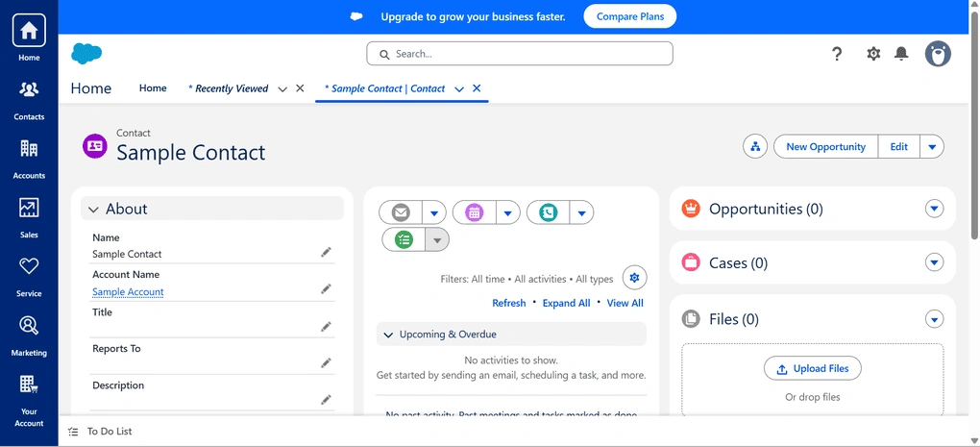This screenshot has width=980, height=447.
Task: Open the Opportunities card dropdown arrow
Action: 935,209
